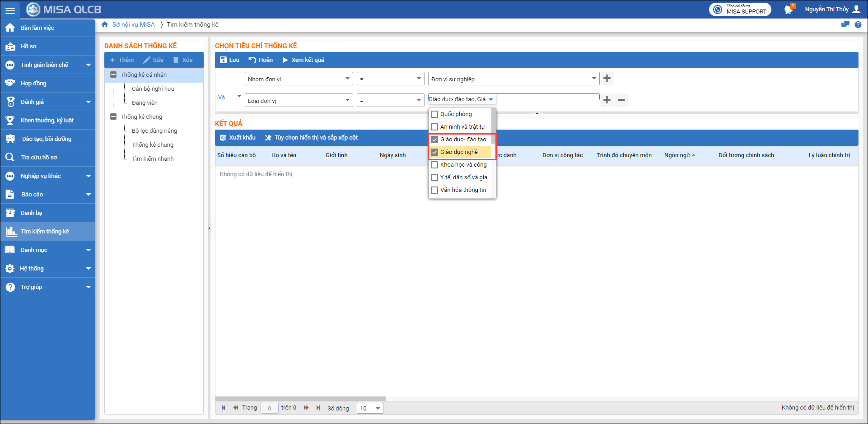Viewport: 868px width, 424px height.
Task: Run Xem kết quả play icon
Action: click(x=285, y=60)
